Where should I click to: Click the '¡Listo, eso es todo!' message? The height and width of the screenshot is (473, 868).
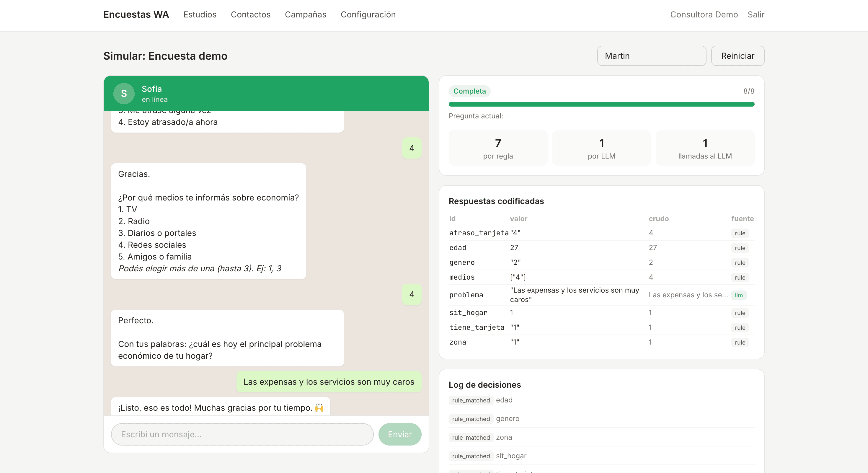[220, 407]
